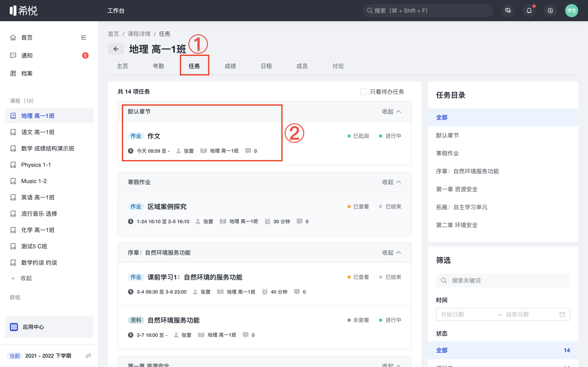Click the calendar icon in date range
This screenshot has height=367, width=588.
[x=562, y=314]
